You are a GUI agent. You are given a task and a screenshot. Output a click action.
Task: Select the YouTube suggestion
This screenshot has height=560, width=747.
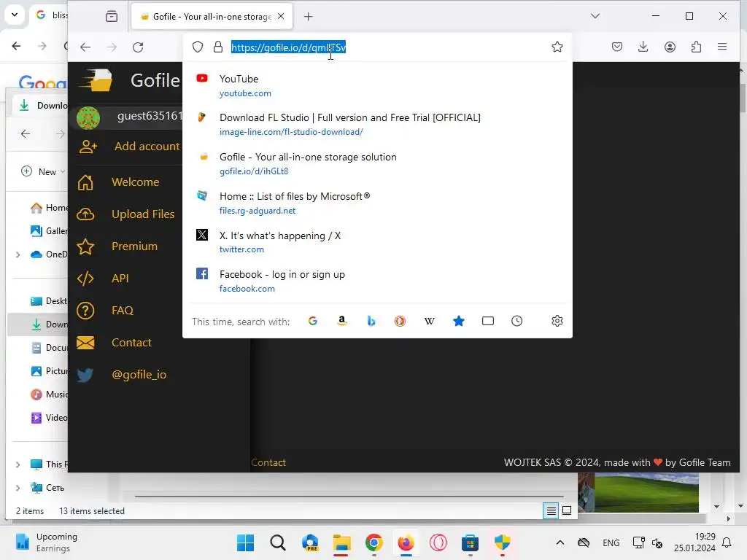pyautogui.click(x=377, y=86)
